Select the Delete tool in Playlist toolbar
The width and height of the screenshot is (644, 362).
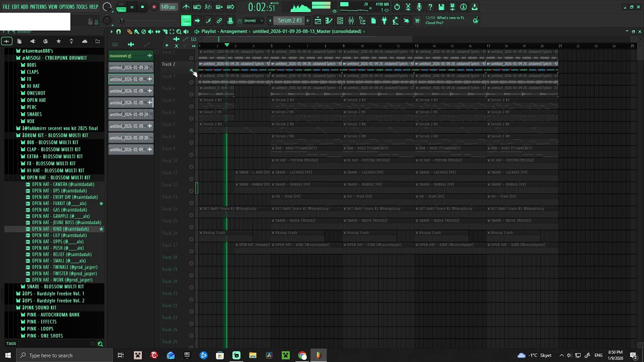coord(143,31)
